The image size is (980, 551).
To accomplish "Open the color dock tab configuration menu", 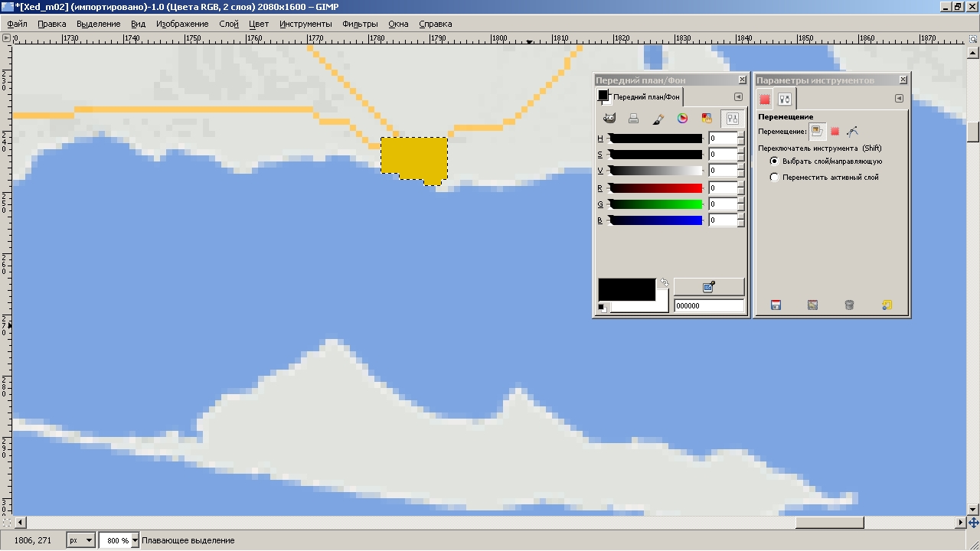I will (738, 97).
